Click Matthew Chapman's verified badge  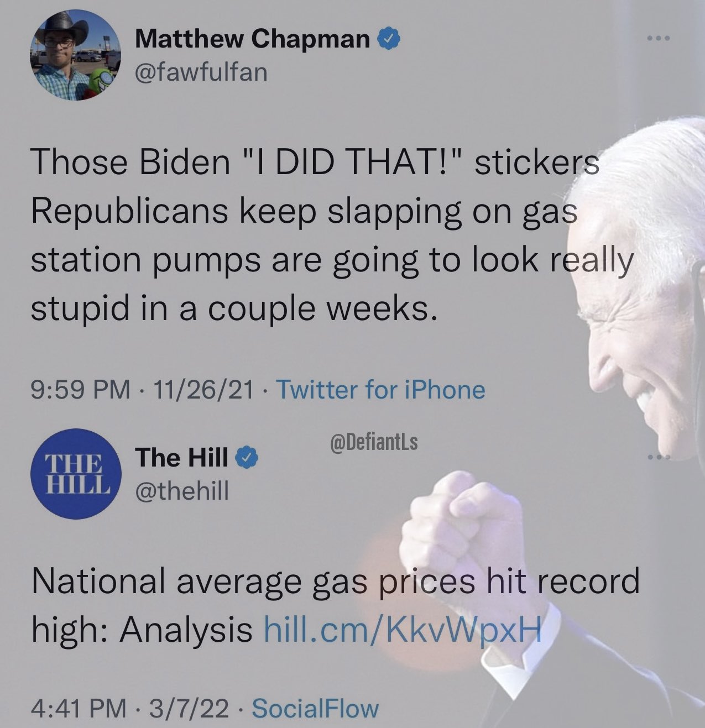pos(388,39)
